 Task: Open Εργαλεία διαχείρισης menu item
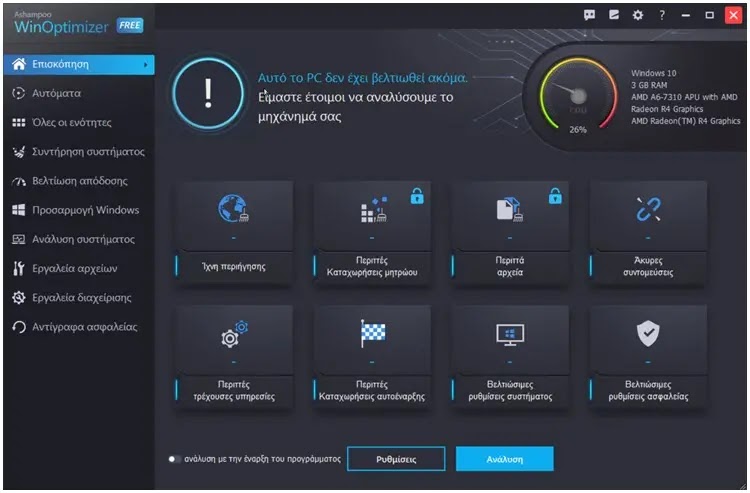pos(82,298)
